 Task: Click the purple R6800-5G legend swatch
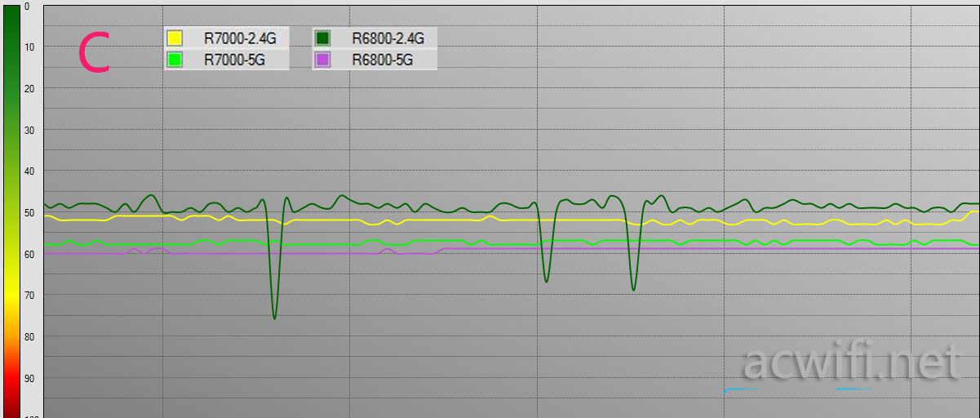coord(322,59)
